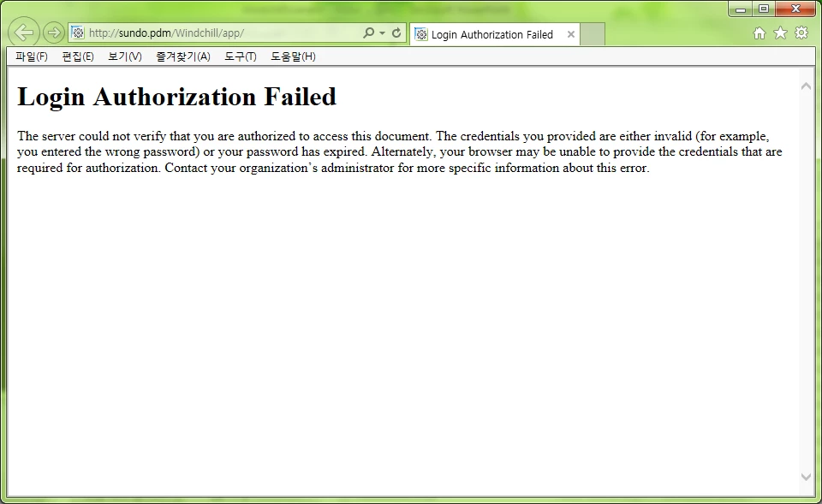The height and width of the screenshot is (504, 822).
Task: Go to the home page icon
Action: point(759,33)
